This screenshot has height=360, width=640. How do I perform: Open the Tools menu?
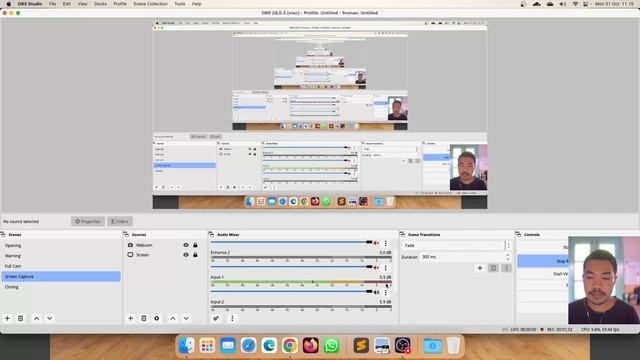click(x=180, y=4)
